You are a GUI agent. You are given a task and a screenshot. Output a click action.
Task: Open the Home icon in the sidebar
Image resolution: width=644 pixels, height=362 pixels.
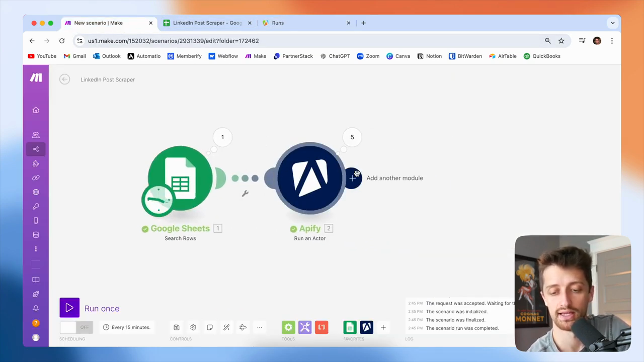(36, 110)
